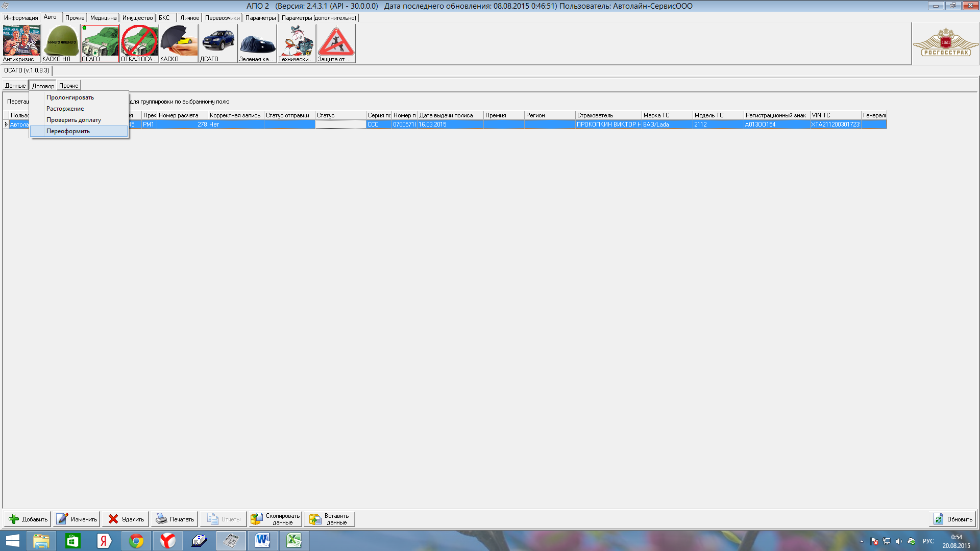Open Windows Store in the taskbar

click(73, 540)
